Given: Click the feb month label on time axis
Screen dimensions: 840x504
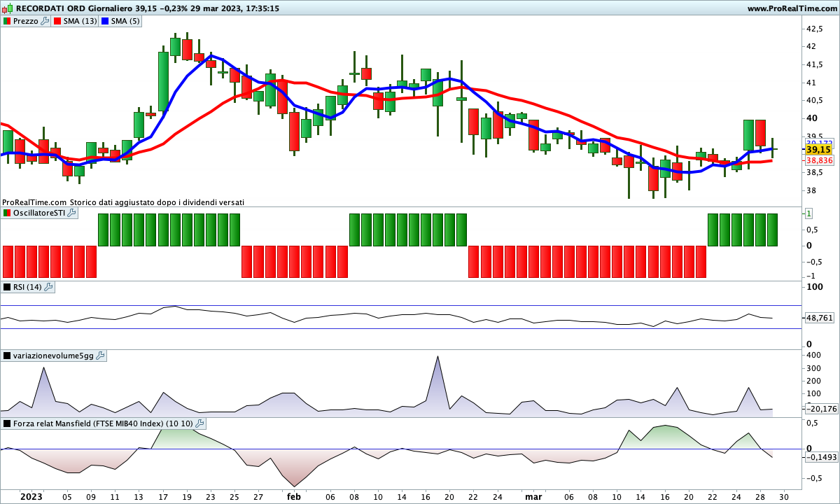Looking at the screenshot, I should 294,497.
